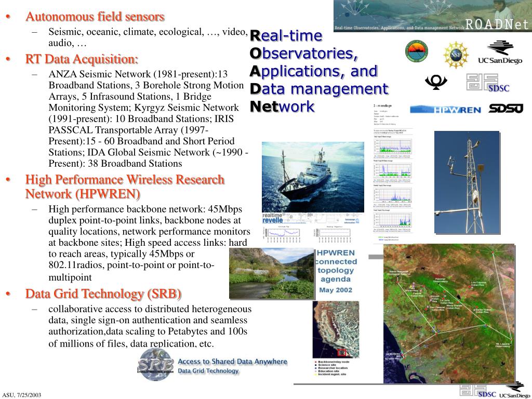This screenshot has width=532, height=399.
Task: Click the 'Applications, and' title line
Action: tap(314, 71)
